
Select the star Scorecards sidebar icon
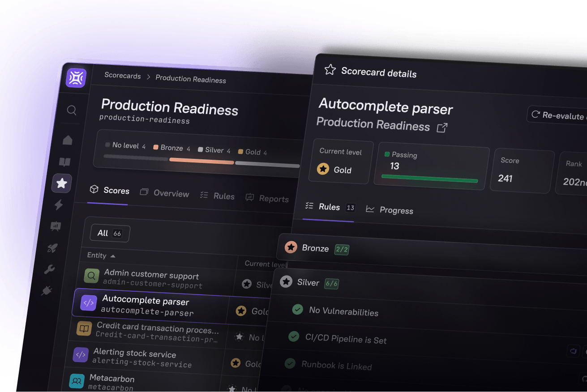[x=62, y=183]
